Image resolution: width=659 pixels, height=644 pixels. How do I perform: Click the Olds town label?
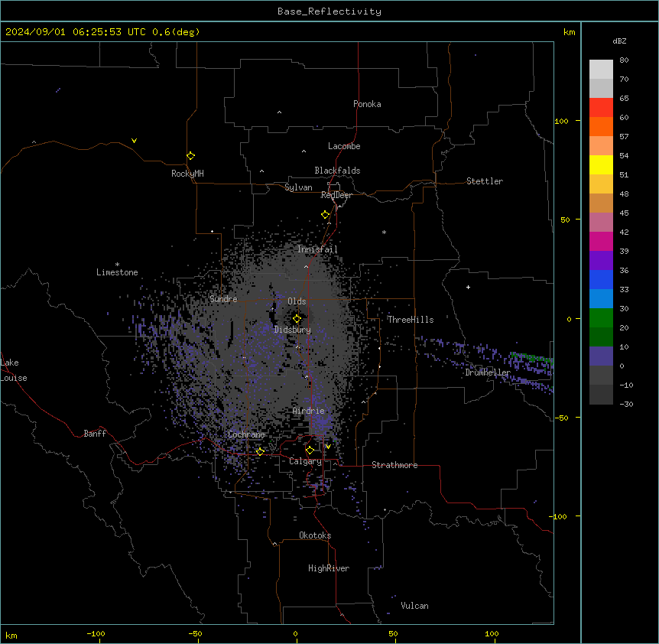(297, 301)
